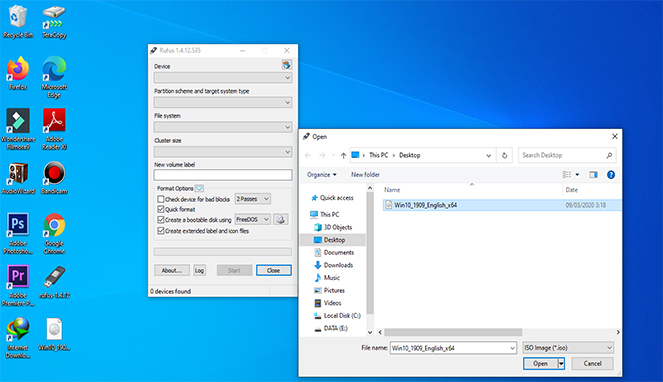The height and width of the screenshot is (382, 663).
Task: Click the File name input field
Action: point(449,348)
